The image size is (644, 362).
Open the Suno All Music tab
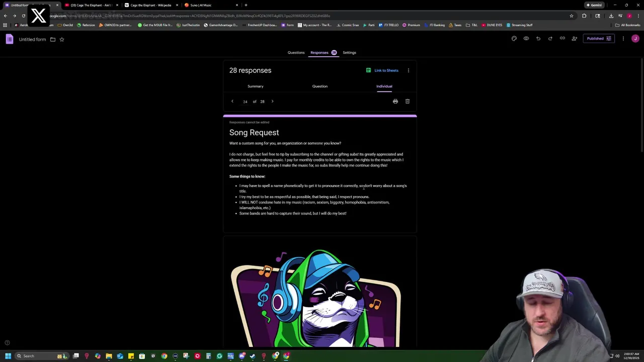tap(211, 5)
